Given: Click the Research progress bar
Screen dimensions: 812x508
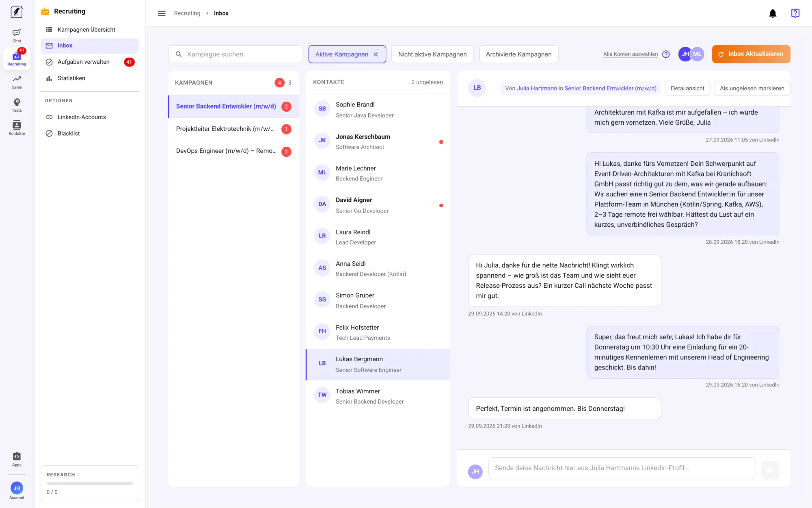Looking at the screenshot, I should point(90,483).
